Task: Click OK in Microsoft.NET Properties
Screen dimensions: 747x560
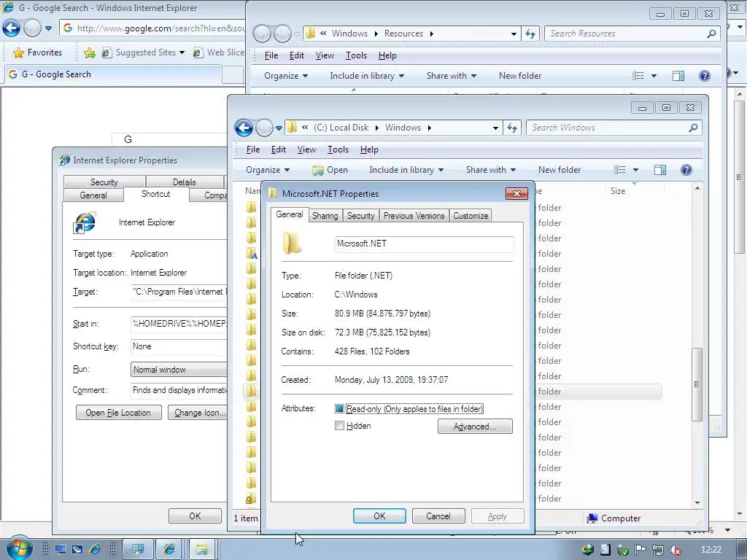Action: [379, 516]
